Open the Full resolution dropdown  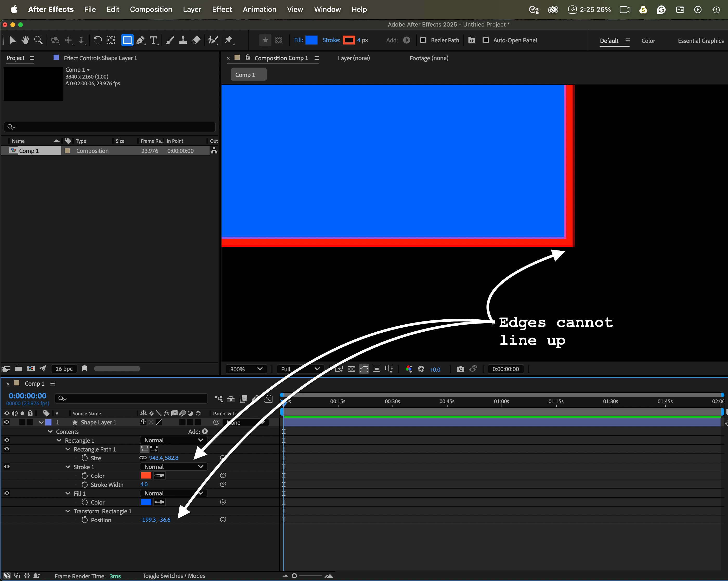(300, 369)
